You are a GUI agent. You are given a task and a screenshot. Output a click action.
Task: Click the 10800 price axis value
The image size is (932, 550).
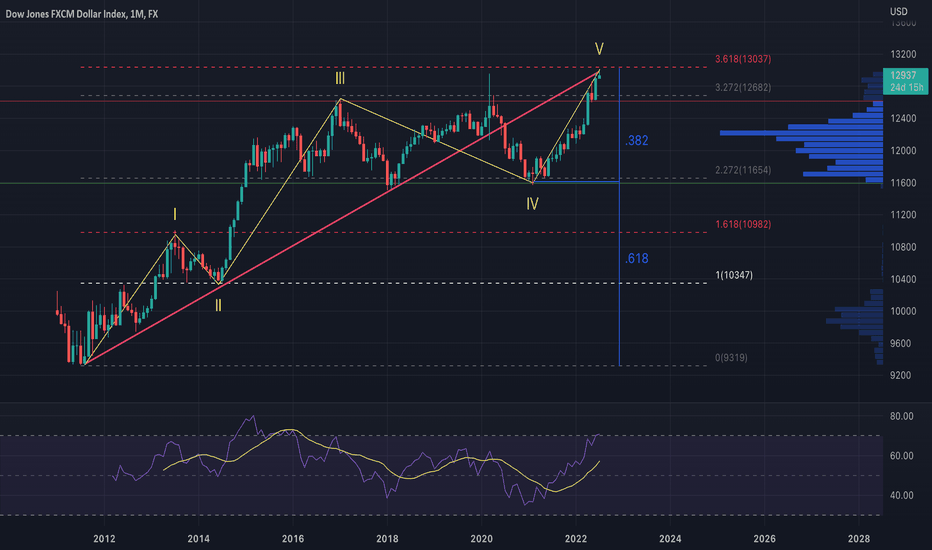(x=903, y=247)
